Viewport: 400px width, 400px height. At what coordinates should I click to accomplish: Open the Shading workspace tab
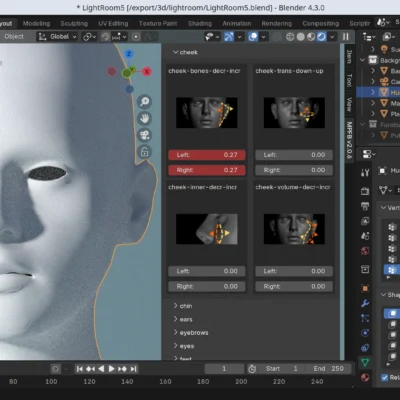point(200,23)
